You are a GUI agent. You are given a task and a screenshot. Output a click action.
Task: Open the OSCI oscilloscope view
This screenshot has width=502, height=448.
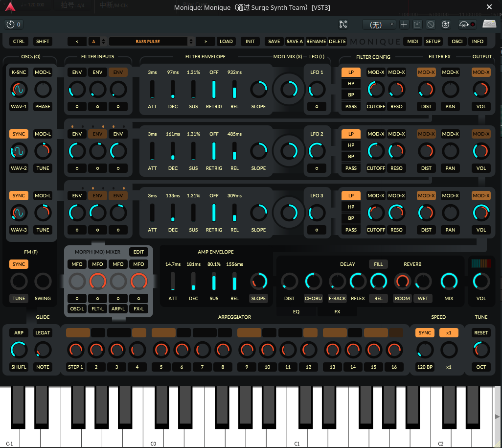coord(457,41)
